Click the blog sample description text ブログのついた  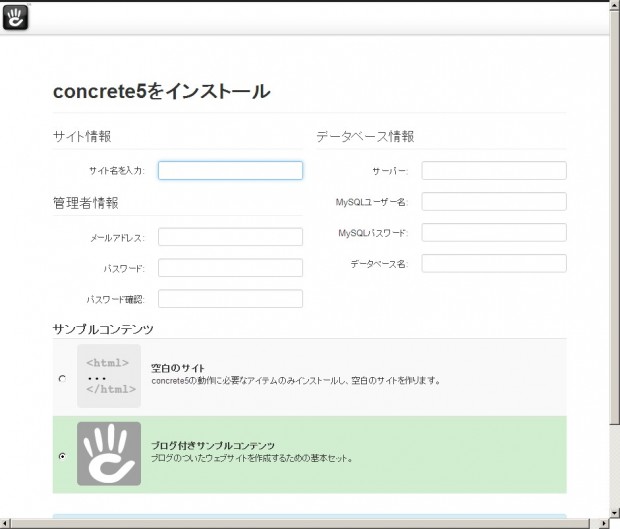click(x=252, y=459)
